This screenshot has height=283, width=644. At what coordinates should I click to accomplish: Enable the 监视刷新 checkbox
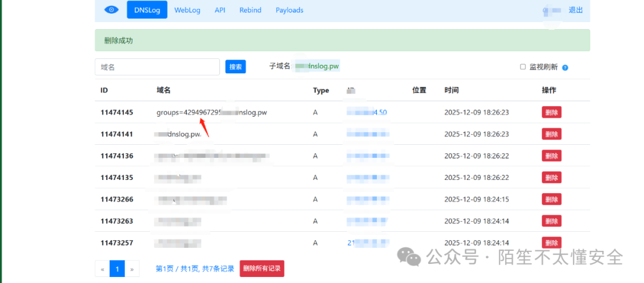pos(523,67)
